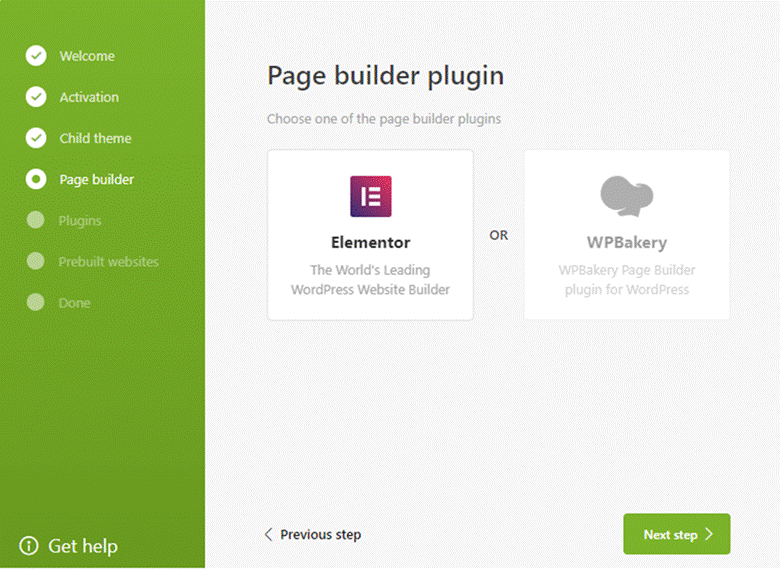Screen dimensions: 780x570
Task: Go to the Activation step
Action: click(x=89, y=97)
